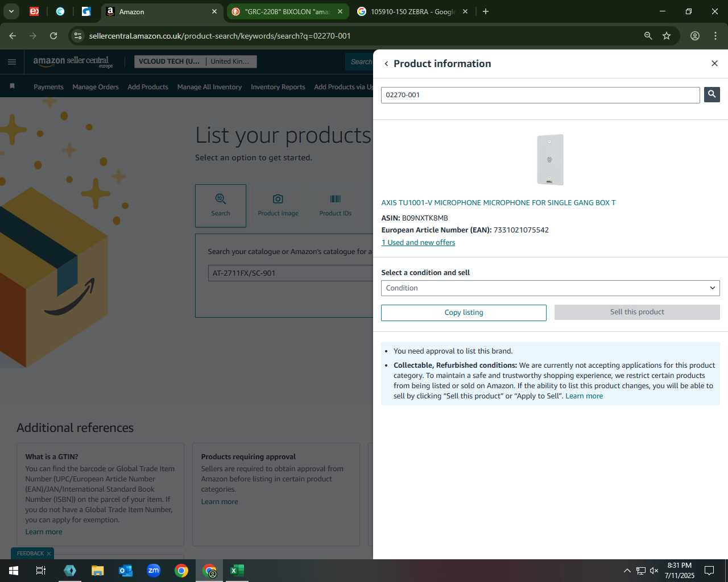This screenshot has width=728, height=582.
Task: Open the 1 Used and new offers link
Action: pyautogui.click(x=418, y=242)
